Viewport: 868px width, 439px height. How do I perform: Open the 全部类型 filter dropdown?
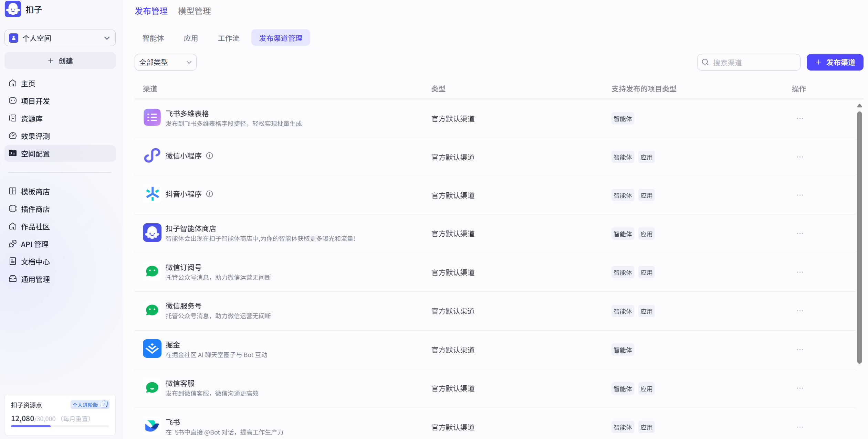pos(165,62)
